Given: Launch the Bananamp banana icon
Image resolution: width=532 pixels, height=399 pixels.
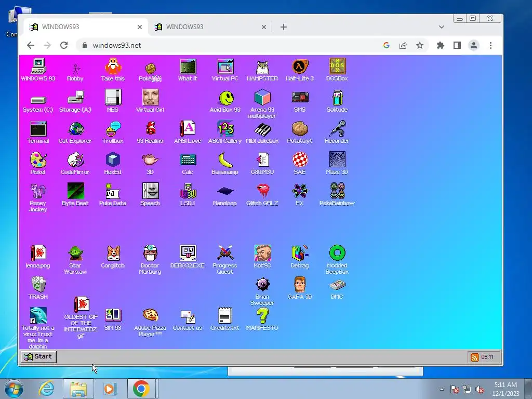Looking at the screenshot, I should point(225,160).
